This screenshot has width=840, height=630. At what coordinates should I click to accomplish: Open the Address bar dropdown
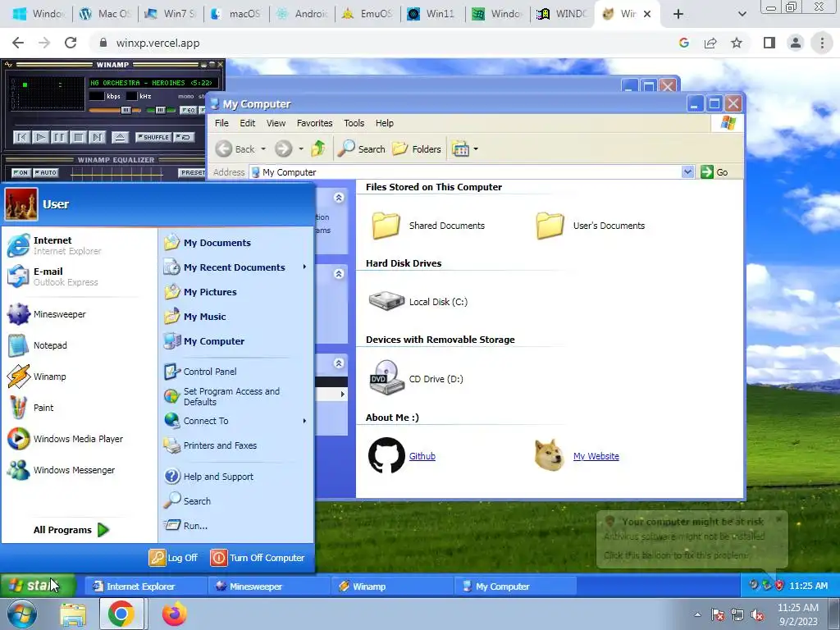(x=688, y=172)
